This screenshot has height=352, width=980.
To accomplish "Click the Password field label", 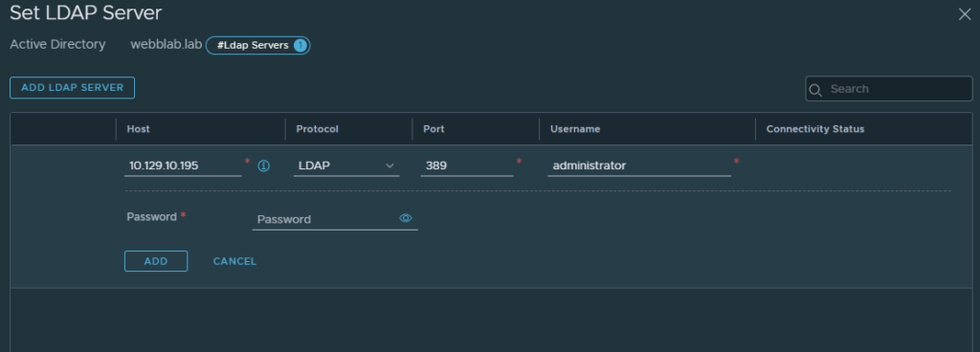I will coord(152,216).
